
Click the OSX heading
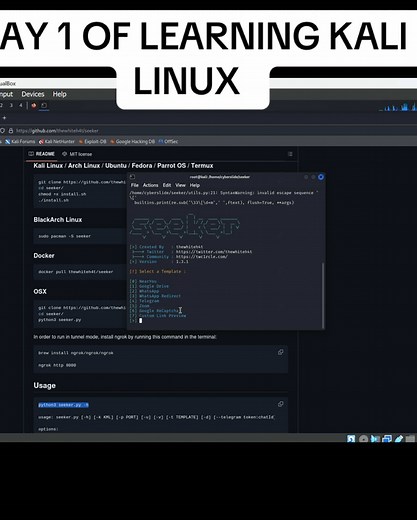(x=40, y=291)
